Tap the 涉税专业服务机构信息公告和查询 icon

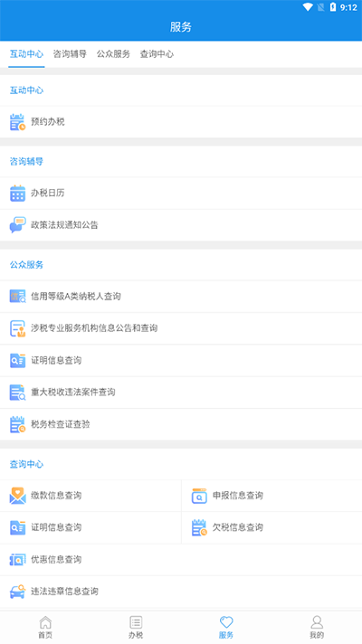(x=18, y=328)
